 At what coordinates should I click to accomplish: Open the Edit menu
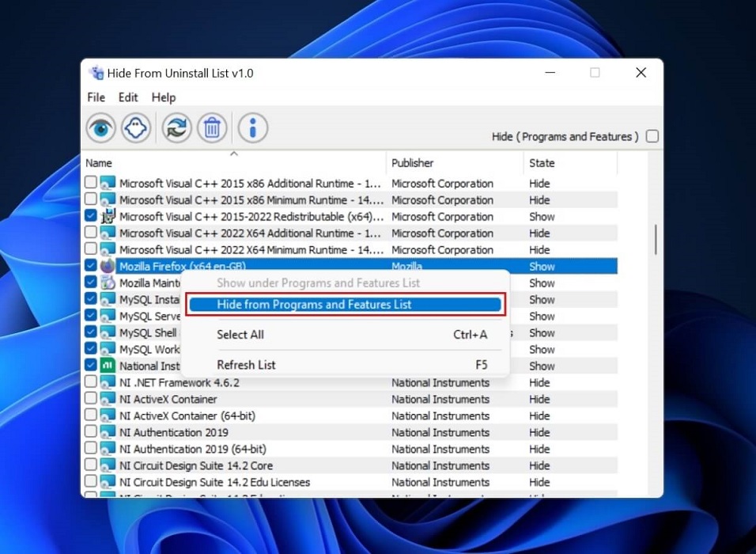[x=127, y=97]
